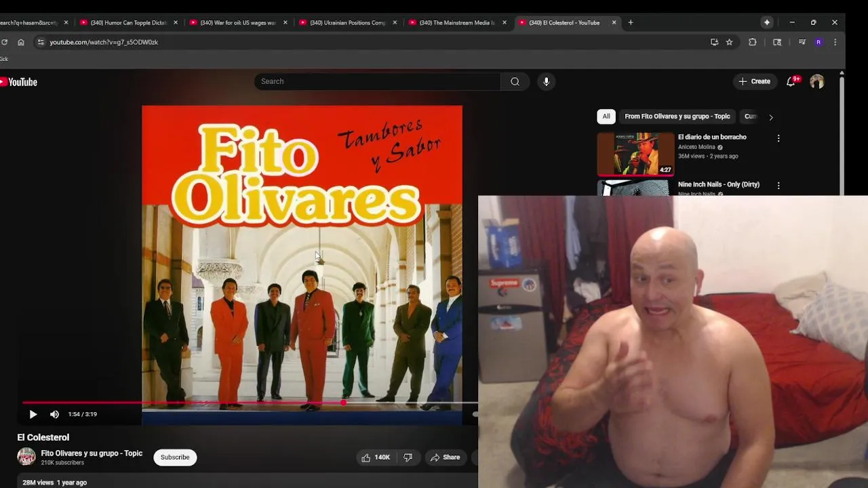Open the Chrome profile R icon
The width and height of the screenshot is (868, 488).
[x=818, y=42]
